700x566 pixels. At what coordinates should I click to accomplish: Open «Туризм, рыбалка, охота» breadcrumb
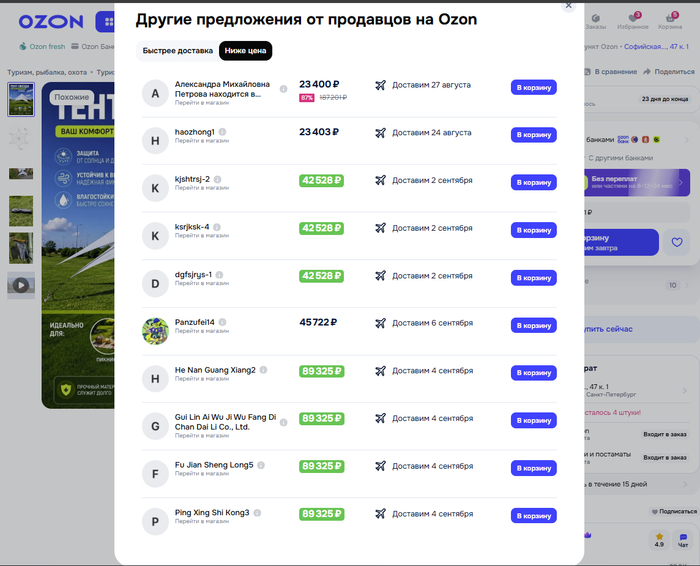[47, 72]
